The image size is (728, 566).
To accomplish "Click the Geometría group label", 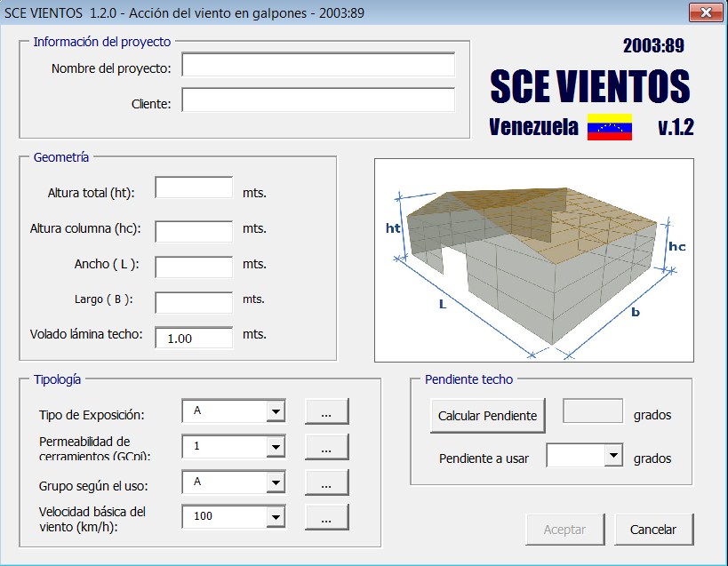I will [60, 157].
